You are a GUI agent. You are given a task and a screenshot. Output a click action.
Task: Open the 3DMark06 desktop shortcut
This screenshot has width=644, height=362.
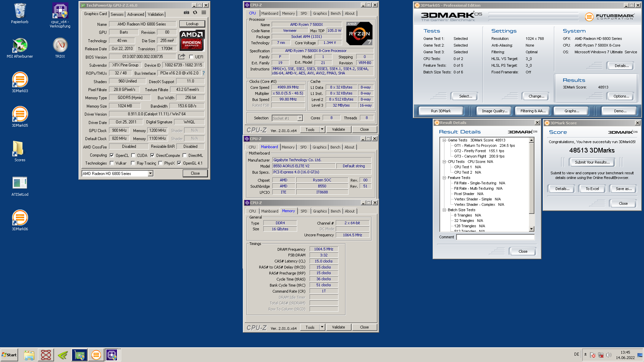click(x=20, y=221)
